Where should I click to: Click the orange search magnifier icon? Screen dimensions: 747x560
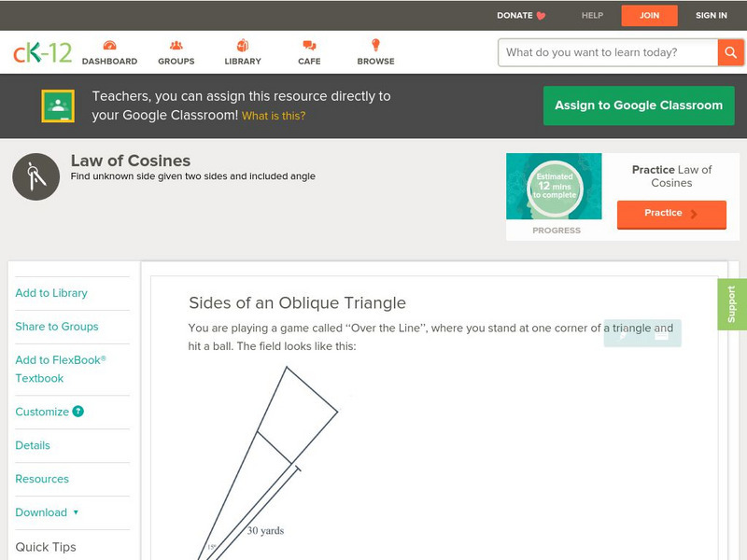pyautogui.click(x=730, y=52)
